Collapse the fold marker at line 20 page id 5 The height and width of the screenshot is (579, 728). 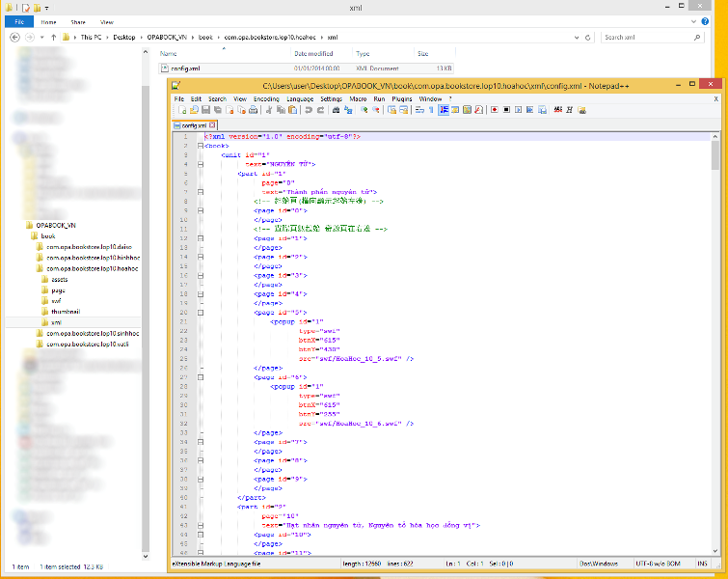click(x=200, y=313)
